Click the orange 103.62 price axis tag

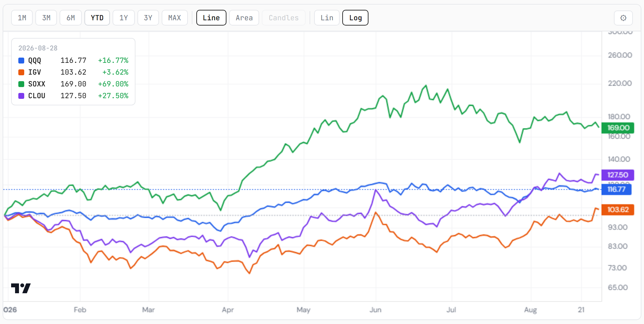[618, 210]
